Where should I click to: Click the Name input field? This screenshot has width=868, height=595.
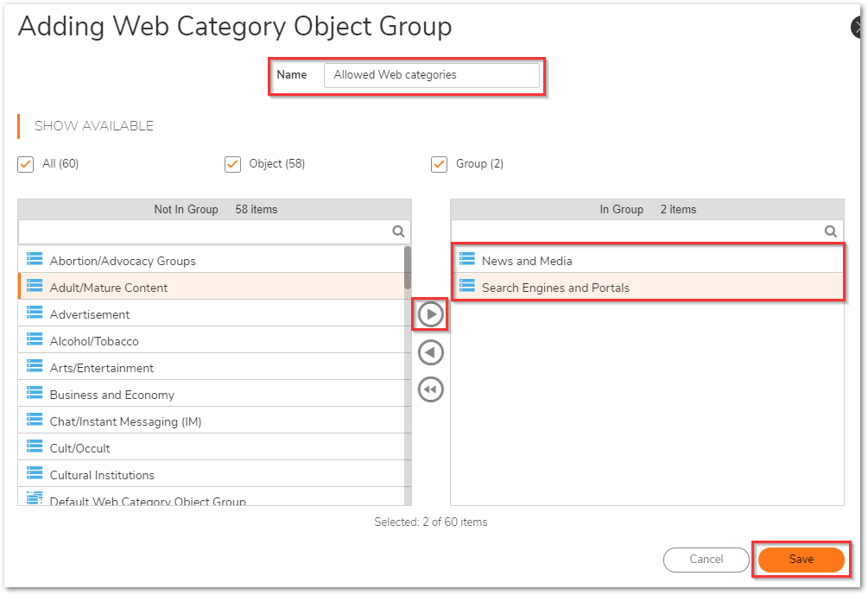pyautogui.click(x=431, y=75)
